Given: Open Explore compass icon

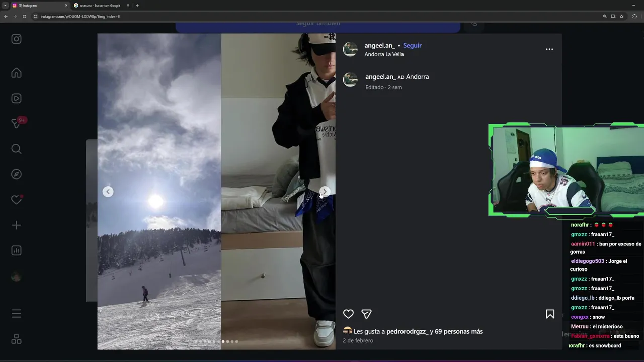Looking at the screenshot, I should coord(16,174).
